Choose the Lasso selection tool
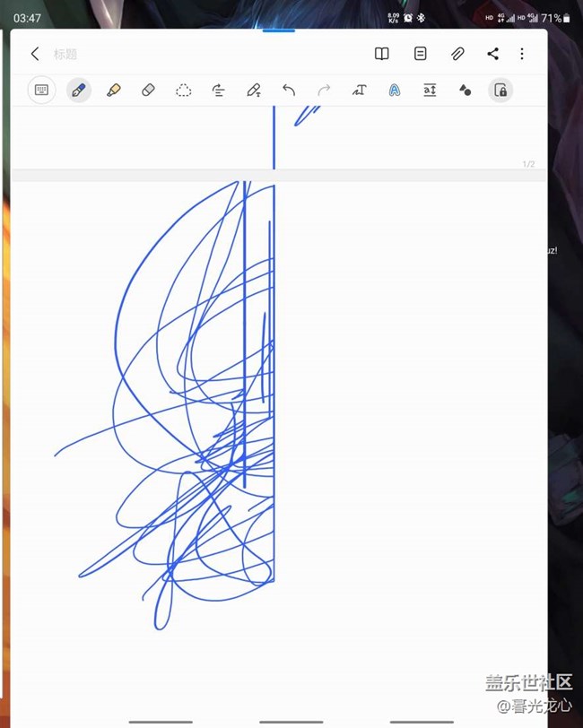Image resolution: width=583 pixels, height=728 pixels. click(183, 90)
